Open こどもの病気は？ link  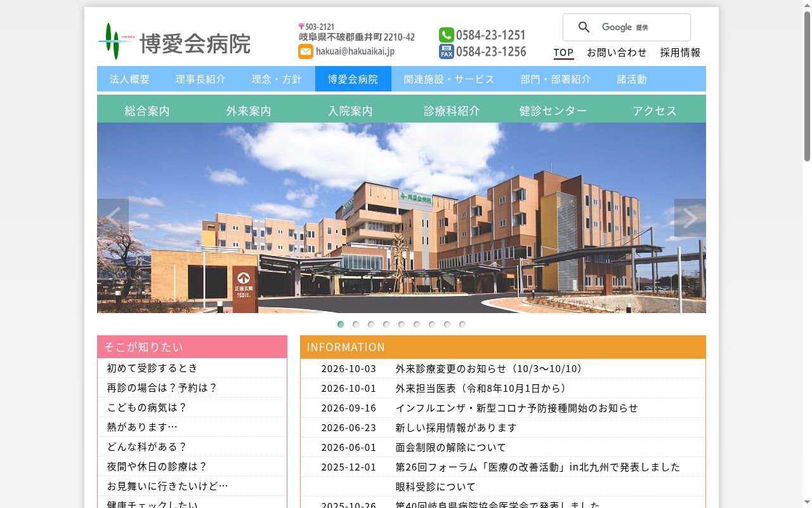[x=147, y=408]
